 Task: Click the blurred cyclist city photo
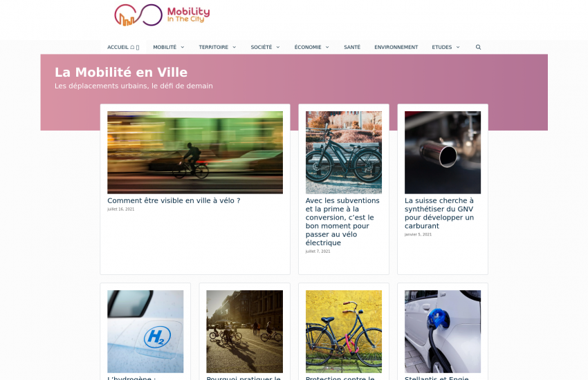point(195,153)
